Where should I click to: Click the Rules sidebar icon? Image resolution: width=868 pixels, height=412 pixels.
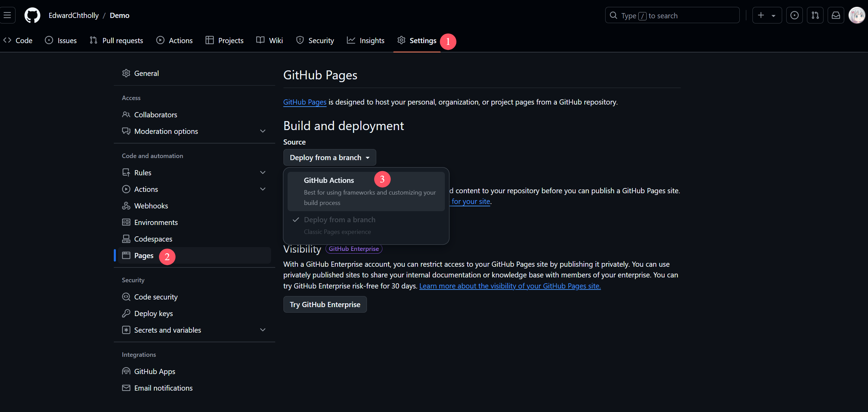126,173
